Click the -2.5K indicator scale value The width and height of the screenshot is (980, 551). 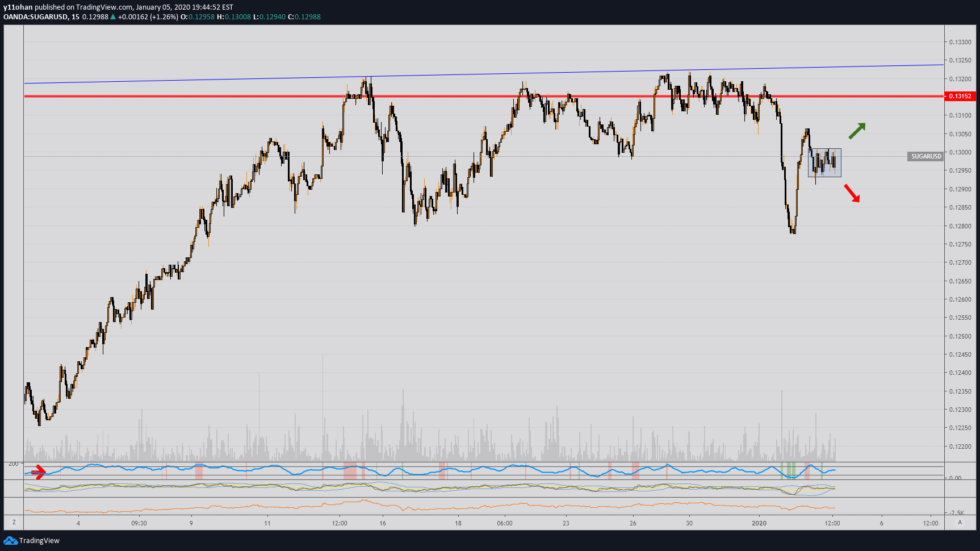coord(957,512)
